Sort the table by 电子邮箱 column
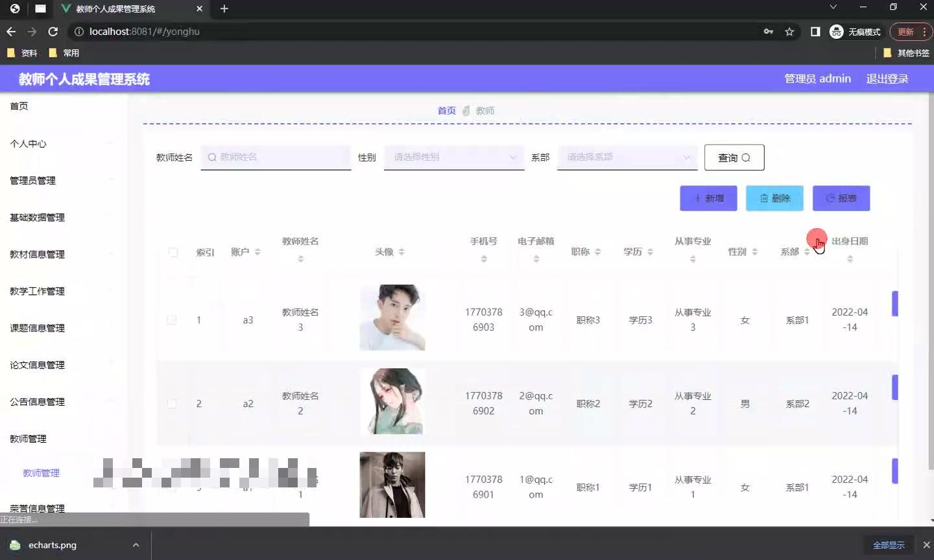Screen dimensions: 934x560 tap(536, 259)
